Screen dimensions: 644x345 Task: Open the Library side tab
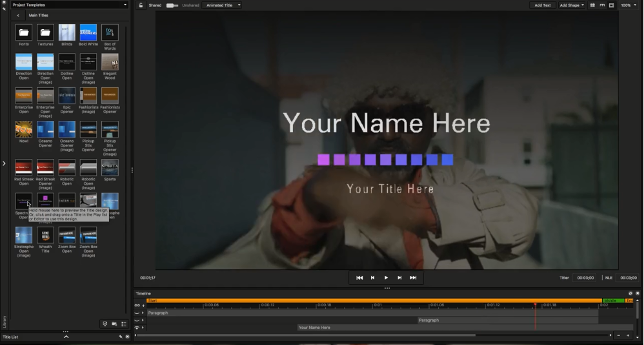[x=4, y=321]
